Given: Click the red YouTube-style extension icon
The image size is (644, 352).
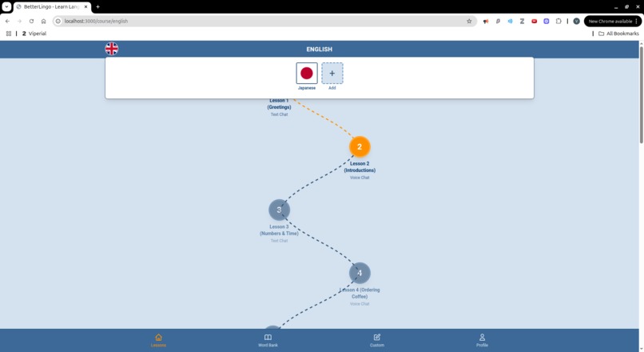Looking at the screenshot, I should pos(535,21).
